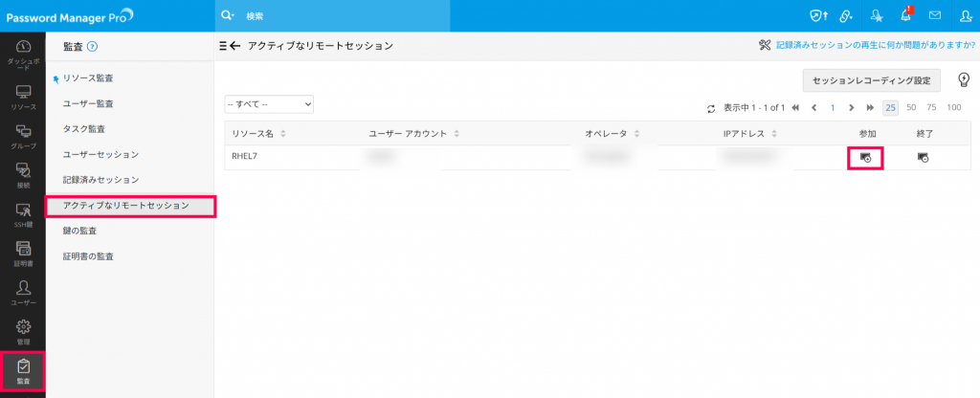Image resolution: width=980 pixels, height=398 pixels.
Task: Refresh the session list
Action: (x=711, y=108)
